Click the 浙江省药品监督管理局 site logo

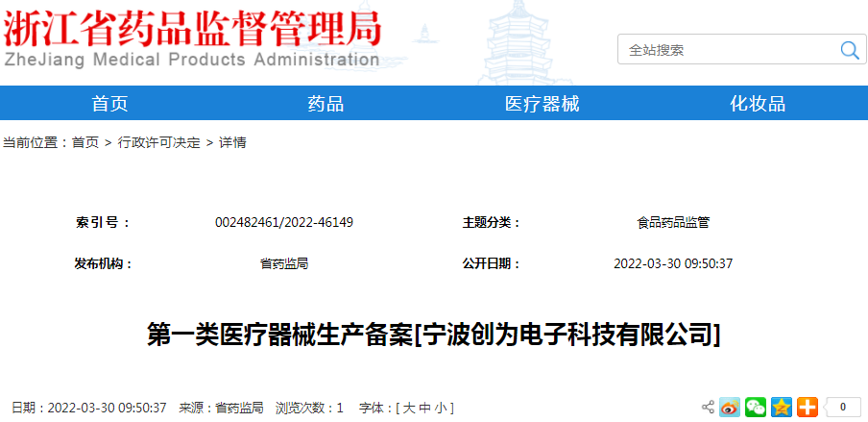[x=192, y=38]
